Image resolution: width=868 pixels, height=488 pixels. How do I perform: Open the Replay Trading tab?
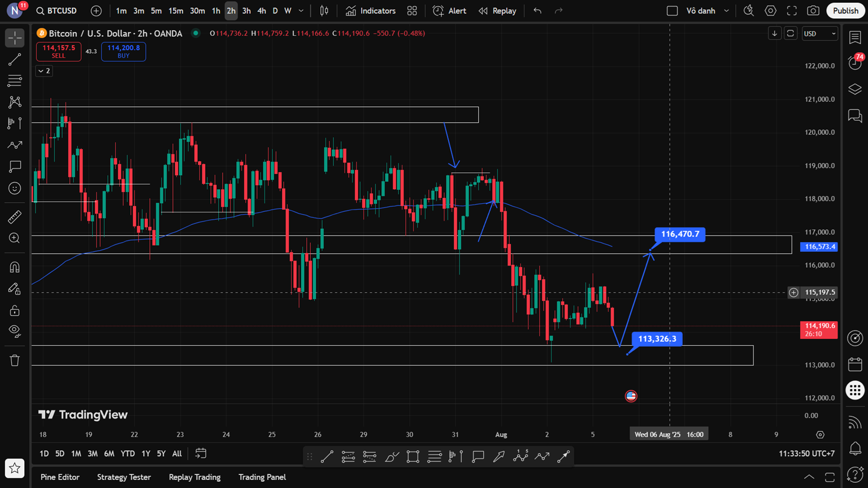[x=194, y=477]
